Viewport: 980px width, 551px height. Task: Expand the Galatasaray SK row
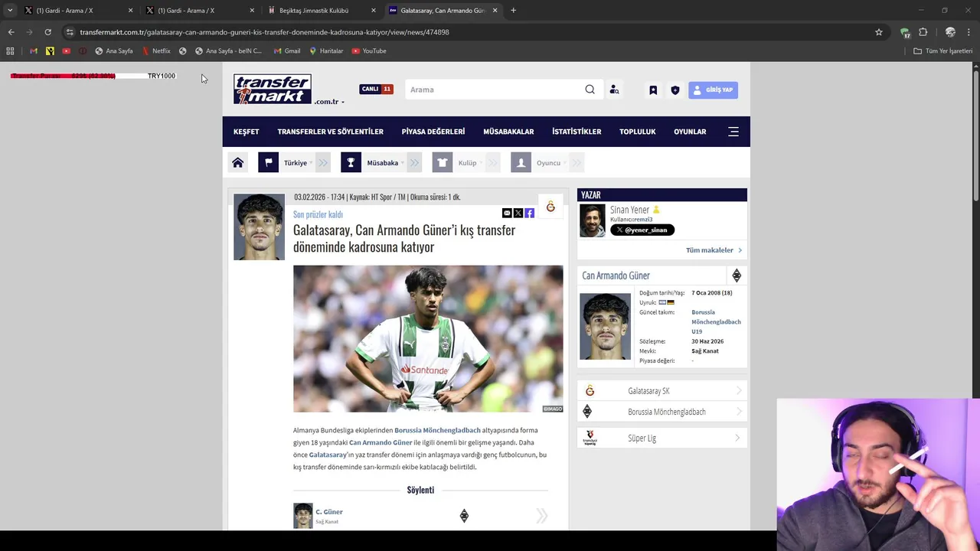662,391
